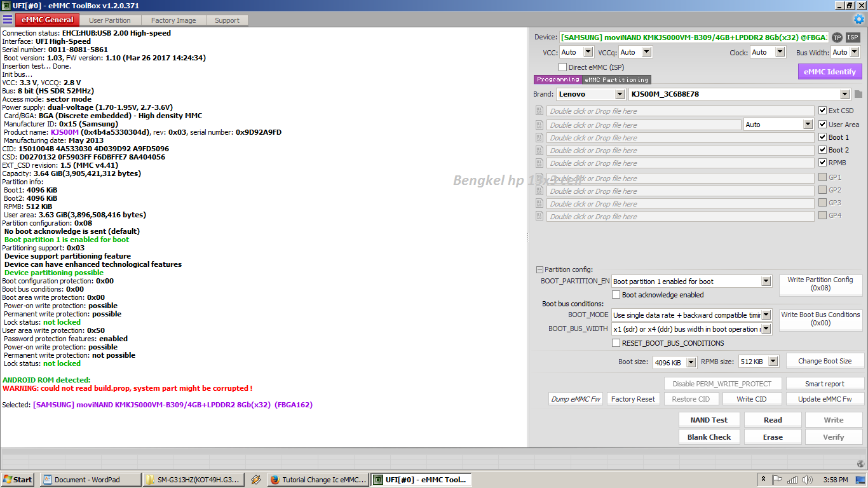Click the file icon on Boot 2 row
The width and height of the screenshot is (868, 488).
540,150
